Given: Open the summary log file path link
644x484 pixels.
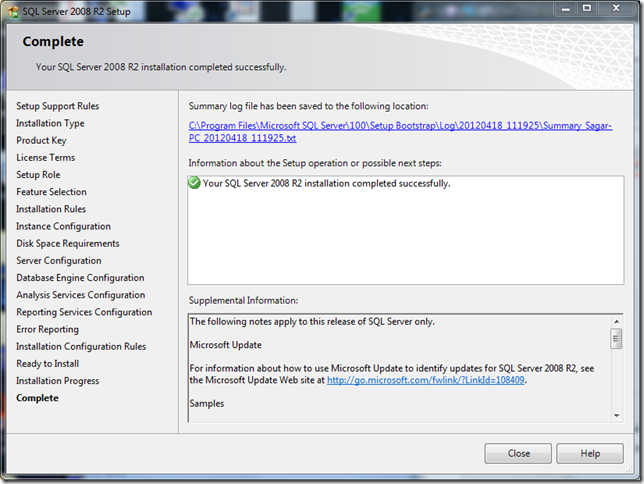Looking at the screenshot, I should click(x=400, y=132).
